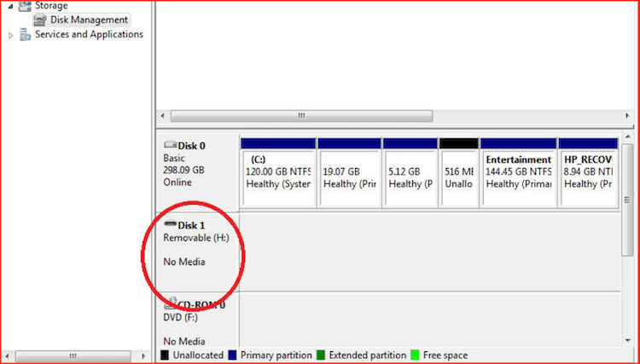Expand the Services and Applications arrow
Screen dimensions: 640x364
point(10,36)
